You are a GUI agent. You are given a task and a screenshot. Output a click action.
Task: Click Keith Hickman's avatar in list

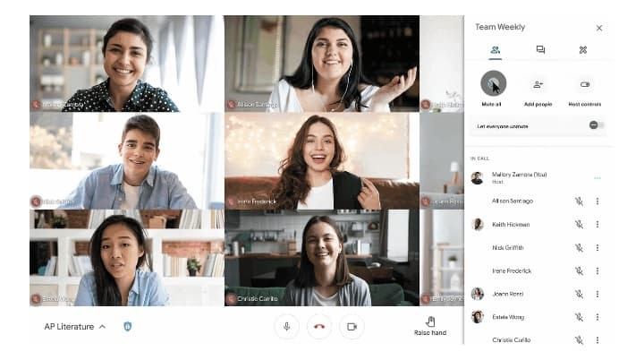[x=478, y=224]
